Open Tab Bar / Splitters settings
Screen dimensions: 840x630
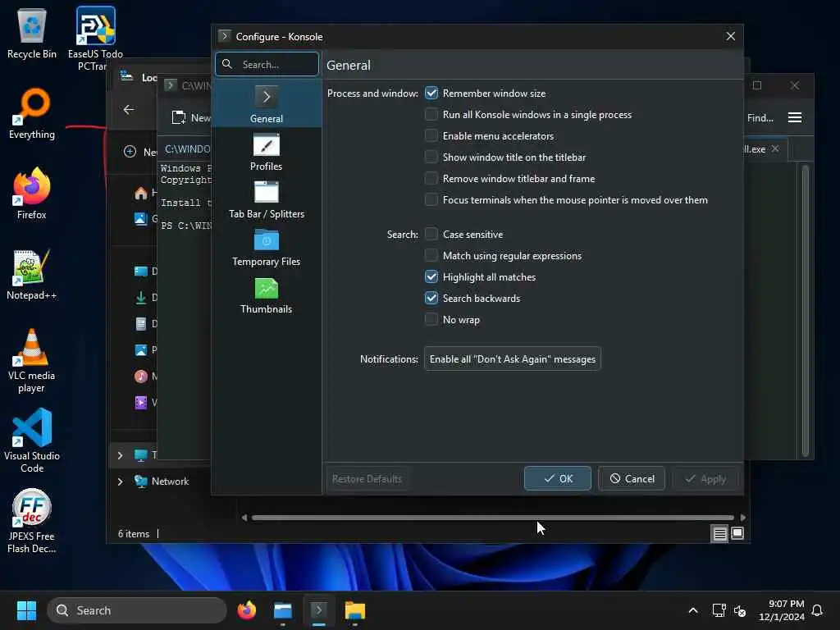pos(267,200)
